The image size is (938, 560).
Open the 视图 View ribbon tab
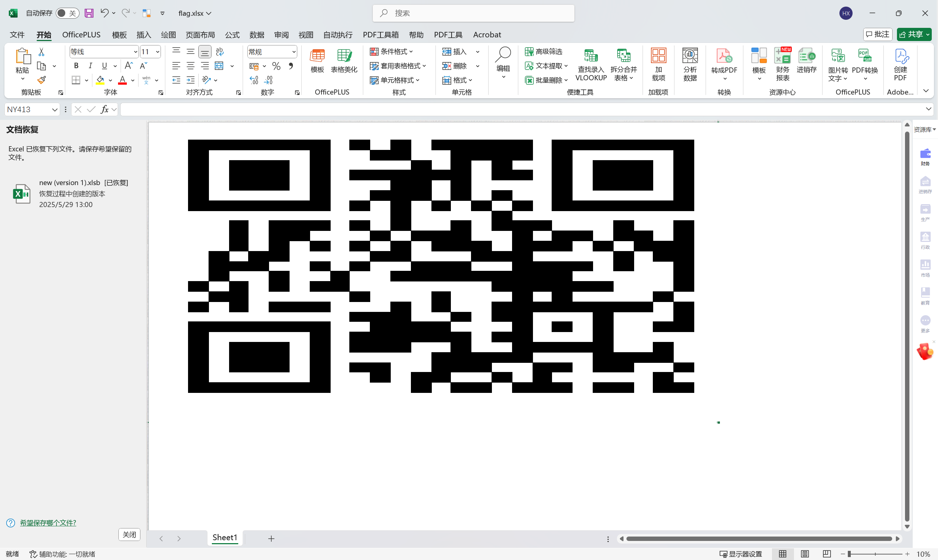(306, 35)
